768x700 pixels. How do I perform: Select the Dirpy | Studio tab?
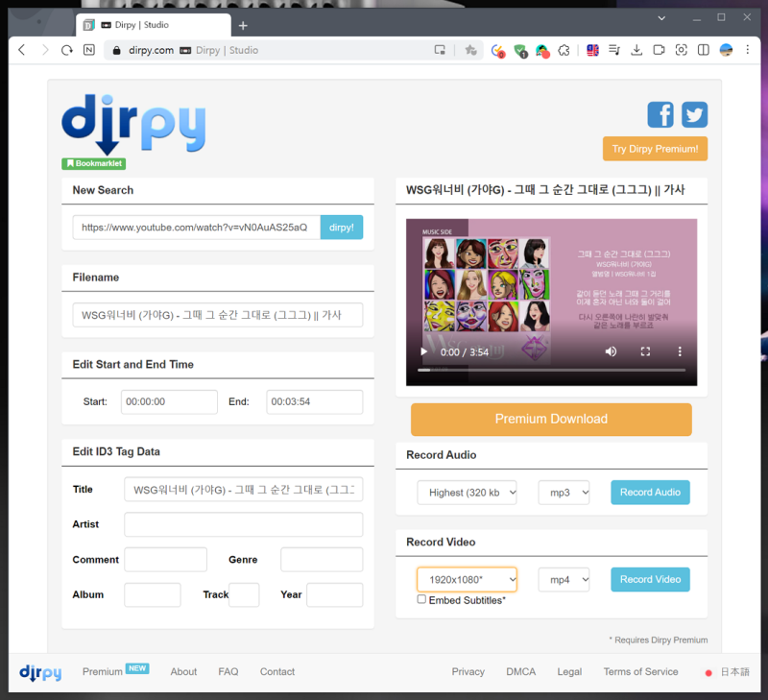coord(154,25)
